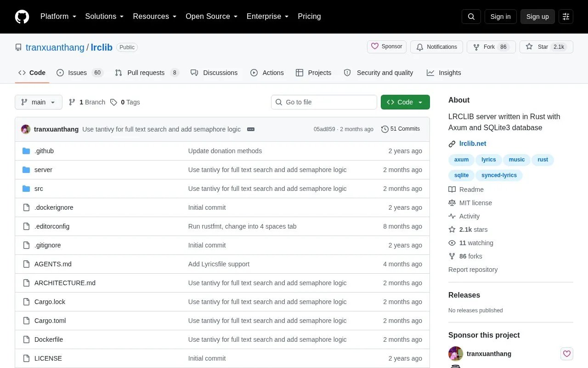Open commit hash 05ad859
Screen dimensions: 588x368
[x=324, y=129]
